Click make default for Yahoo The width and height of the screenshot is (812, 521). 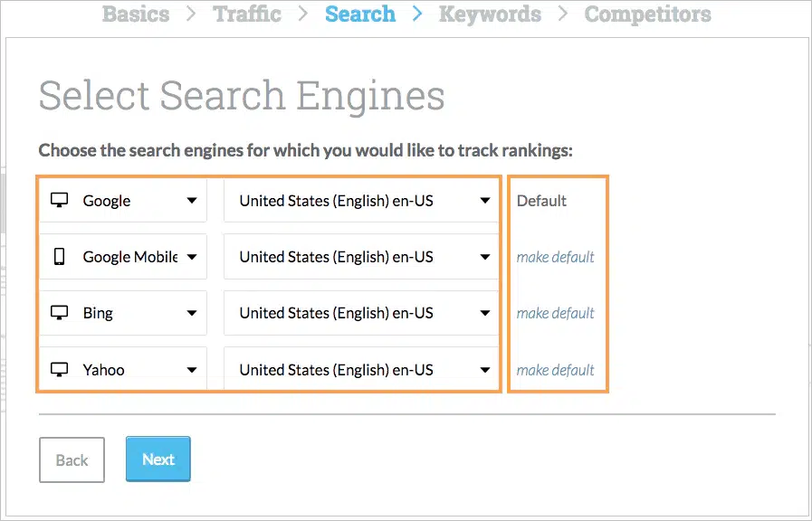click(555, 369)
